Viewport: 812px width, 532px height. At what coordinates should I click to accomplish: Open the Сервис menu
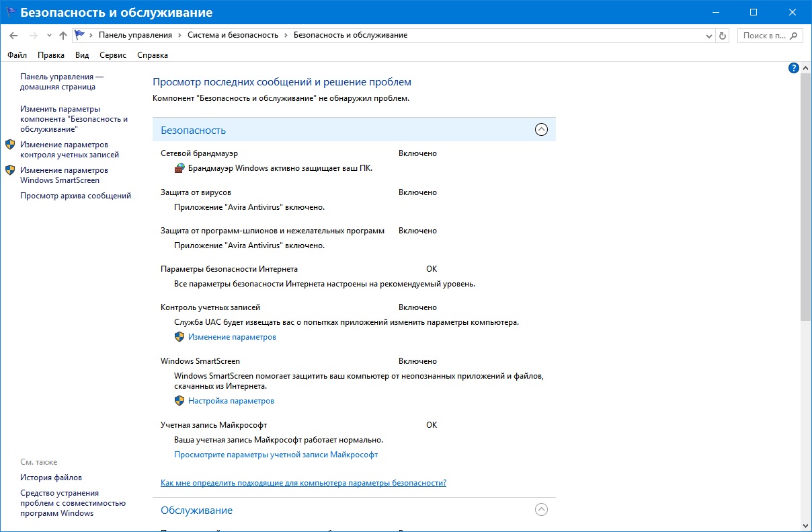click(x=113, y=55)
